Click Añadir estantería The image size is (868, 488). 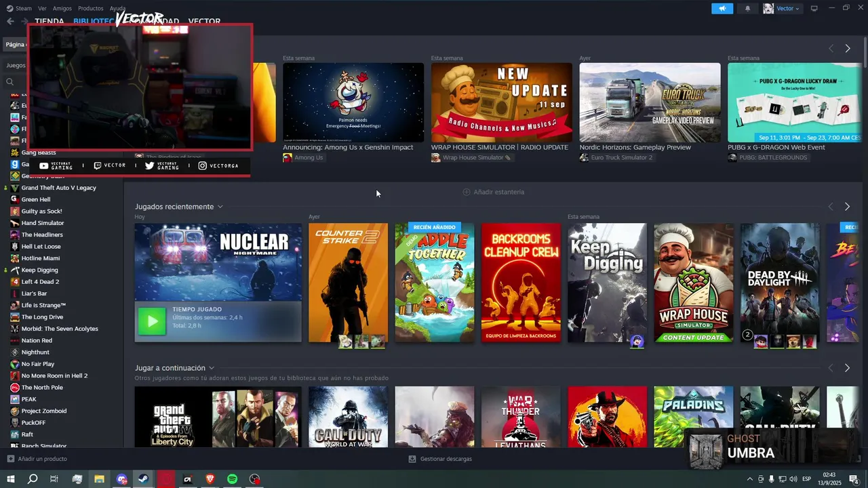[493, 192]
